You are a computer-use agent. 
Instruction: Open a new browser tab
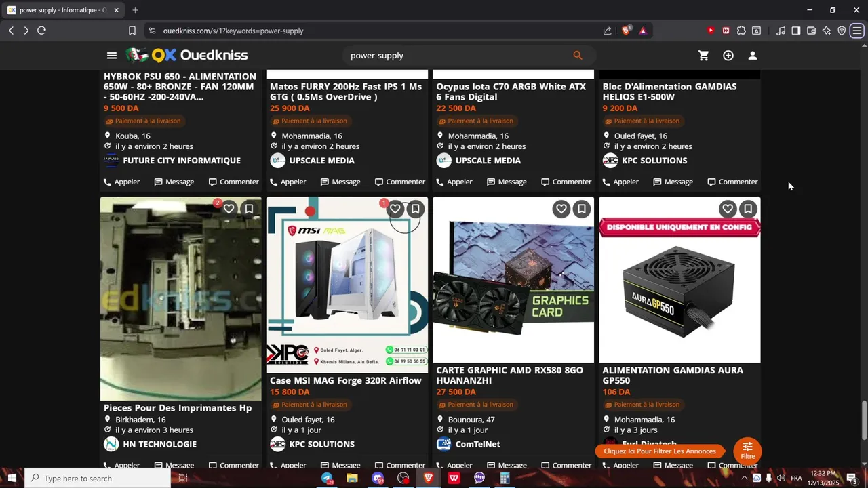[135, 10]
